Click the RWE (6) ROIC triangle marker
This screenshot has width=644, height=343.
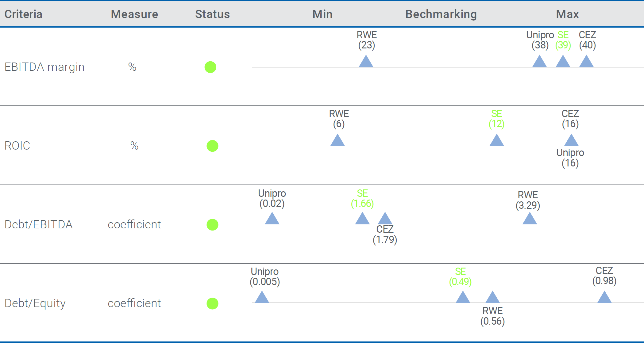[337, 141]
